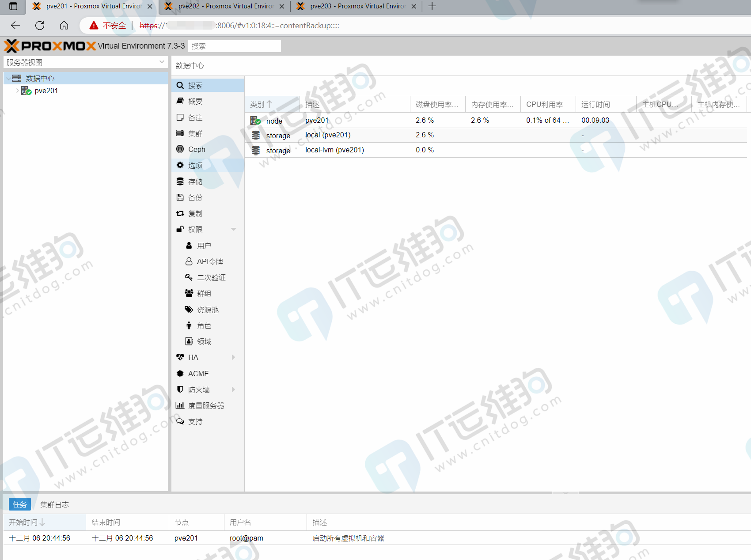
Task: Select the 存储 storage icon in sidebar
Action: tap(180, 182)
